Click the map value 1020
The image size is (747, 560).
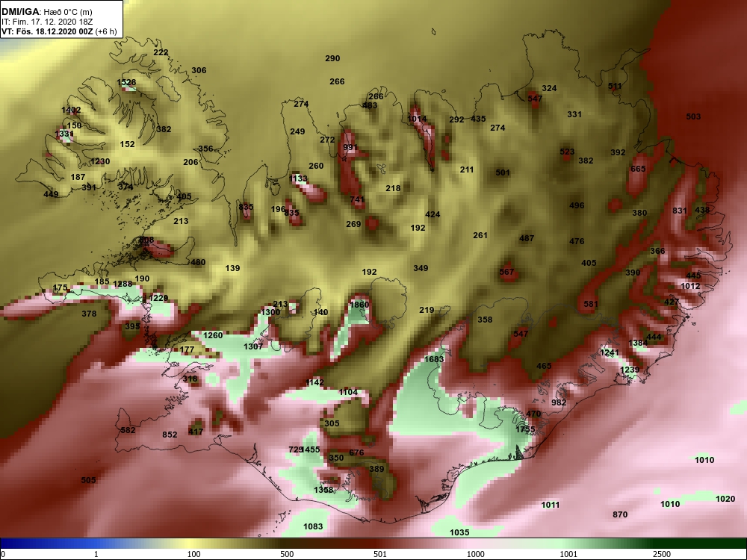[725, 499]
